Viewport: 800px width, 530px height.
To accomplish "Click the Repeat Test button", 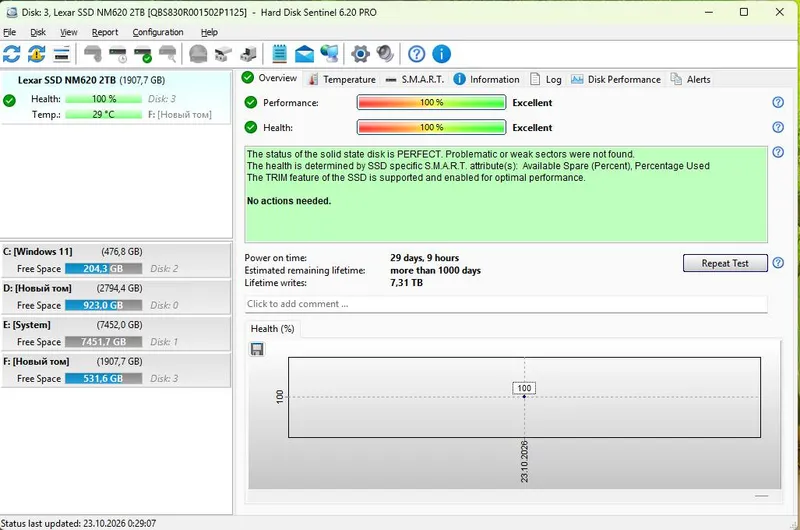I will (725, 263).
